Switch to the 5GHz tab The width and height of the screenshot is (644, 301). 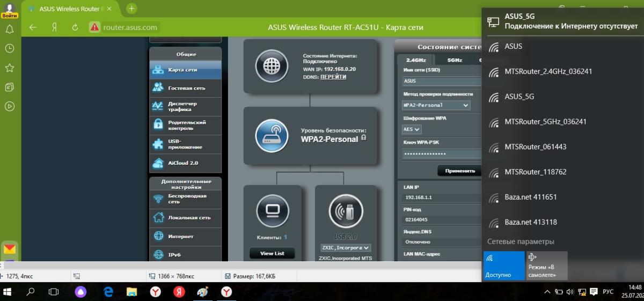(455, 60)
